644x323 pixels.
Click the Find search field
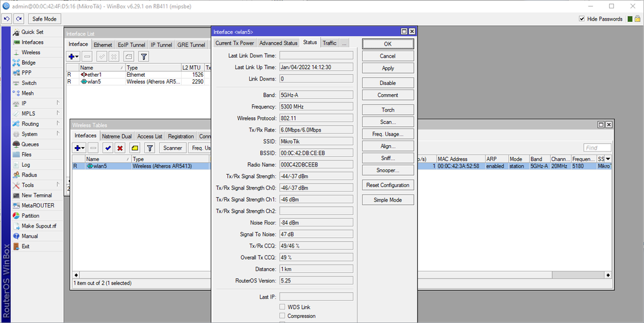click(597, 148)
